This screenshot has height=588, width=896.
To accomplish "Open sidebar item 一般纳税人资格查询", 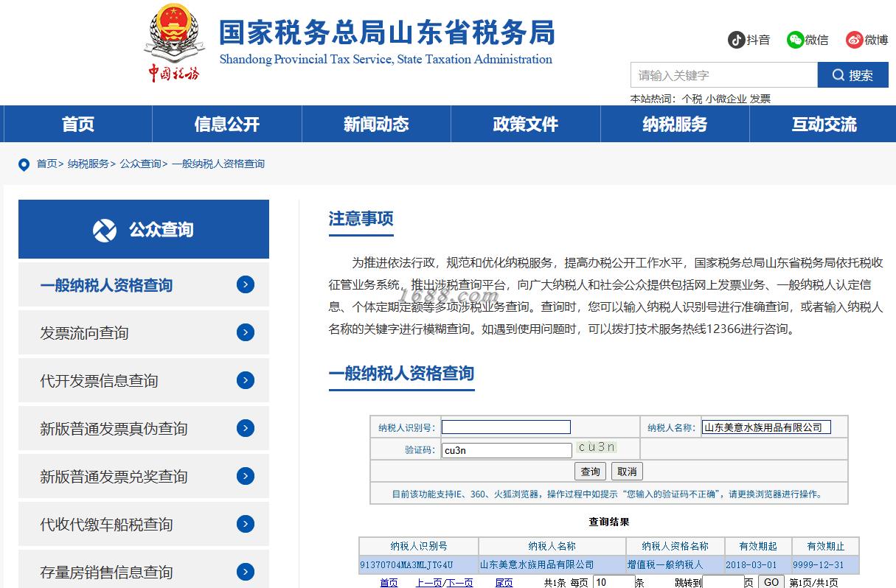I will point(144,285).
